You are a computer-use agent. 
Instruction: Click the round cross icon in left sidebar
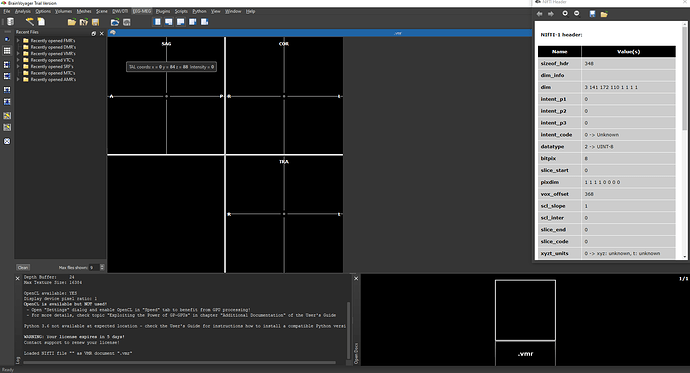pyautogui.click(x=7, y=141)
